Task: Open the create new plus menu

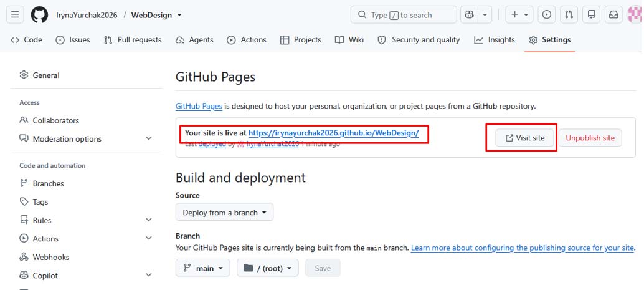Action: pyautogui.click(x=519, y=15)
